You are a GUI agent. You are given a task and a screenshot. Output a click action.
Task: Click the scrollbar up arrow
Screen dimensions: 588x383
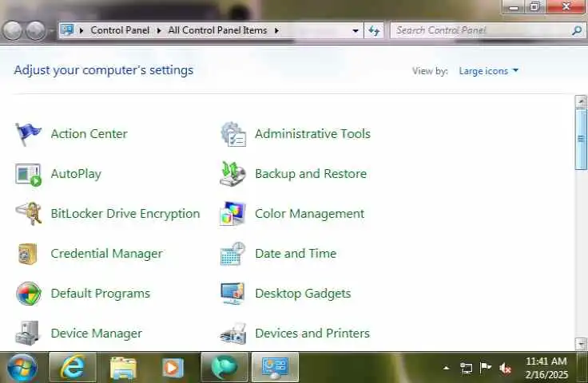click(581, 101)
